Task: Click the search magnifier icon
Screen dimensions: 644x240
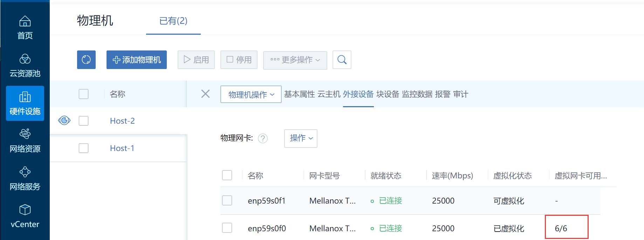Action: click(342, 60)
